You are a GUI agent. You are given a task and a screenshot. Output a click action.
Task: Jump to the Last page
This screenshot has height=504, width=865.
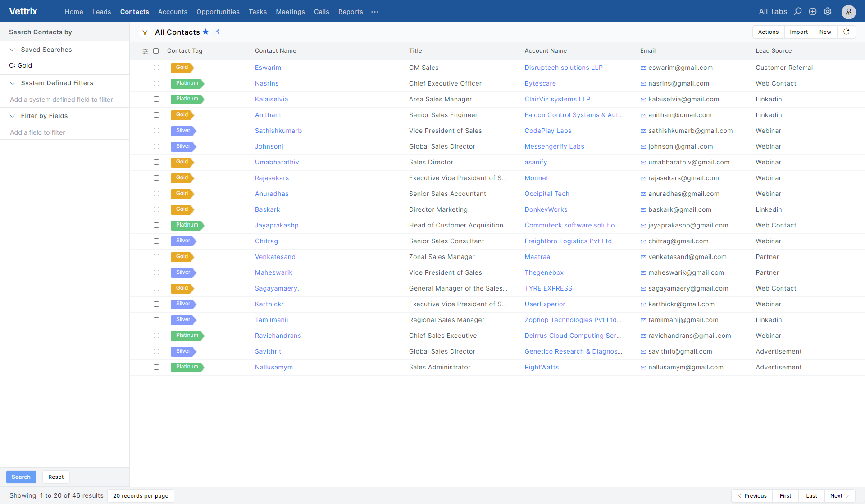[811, 495]
